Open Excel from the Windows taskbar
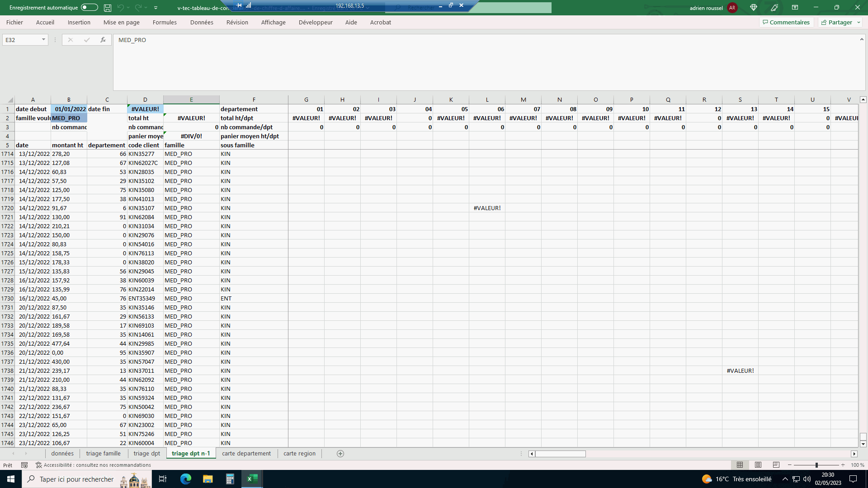This screenshot has height=488, width=868. (252, 479)
